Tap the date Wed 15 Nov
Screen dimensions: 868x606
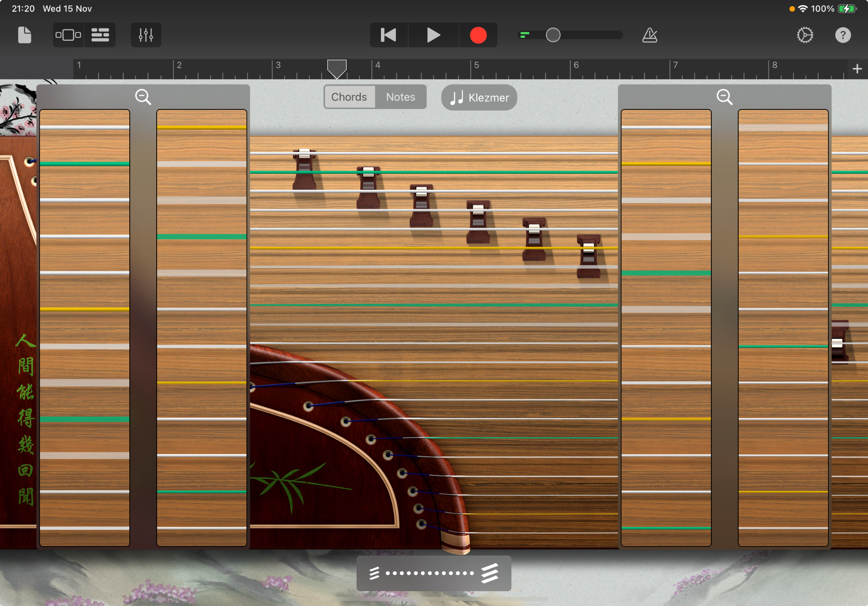click(67, 9)
